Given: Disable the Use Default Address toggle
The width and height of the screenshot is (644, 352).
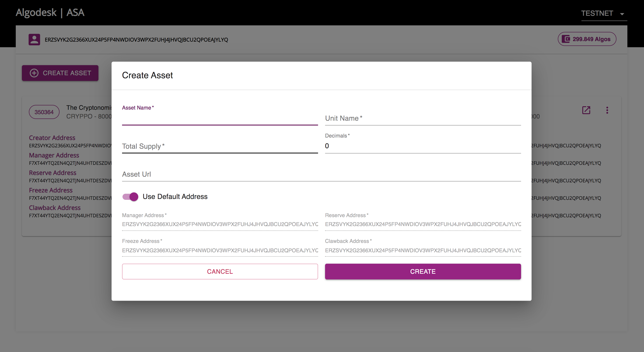Looking at the screenshot, I should point(130,197).
